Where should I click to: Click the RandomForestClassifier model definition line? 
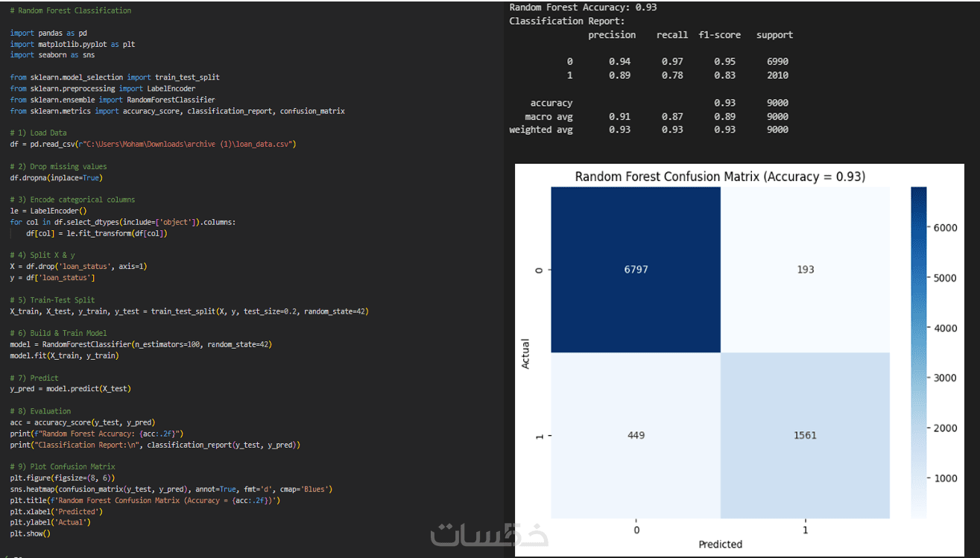141,344
